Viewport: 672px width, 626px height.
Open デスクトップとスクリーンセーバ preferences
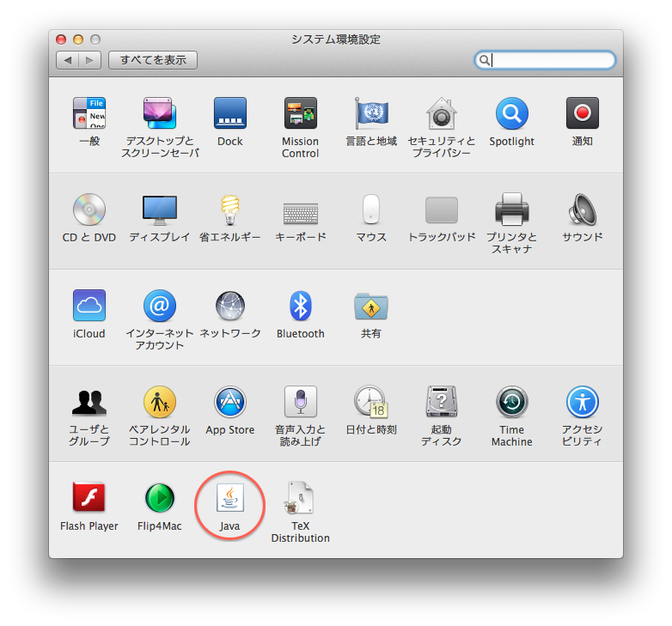pos(160,113)
